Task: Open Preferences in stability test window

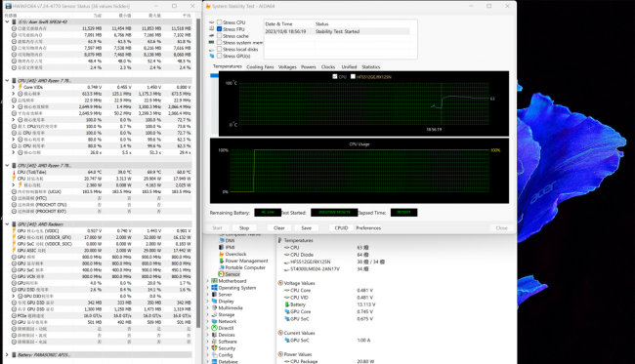Action: coord(368,228)
